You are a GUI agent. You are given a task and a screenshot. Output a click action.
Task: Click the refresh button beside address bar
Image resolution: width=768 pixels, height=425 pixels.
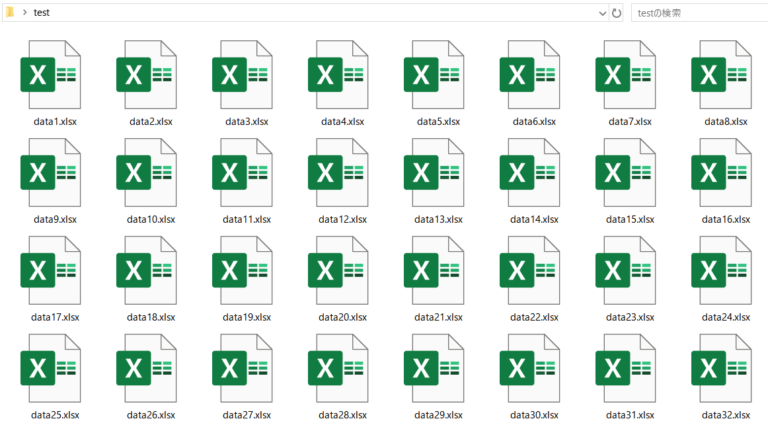click(x=617, y=13)
